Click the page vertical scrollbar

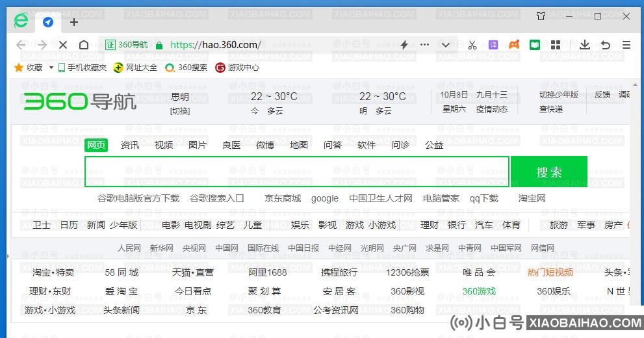tap(636, 193)
